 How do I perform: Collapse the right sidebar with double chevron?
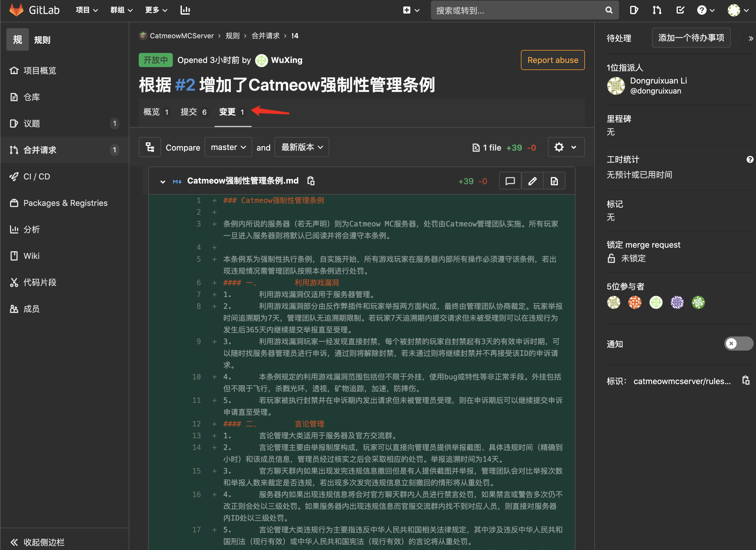(750, 38)
